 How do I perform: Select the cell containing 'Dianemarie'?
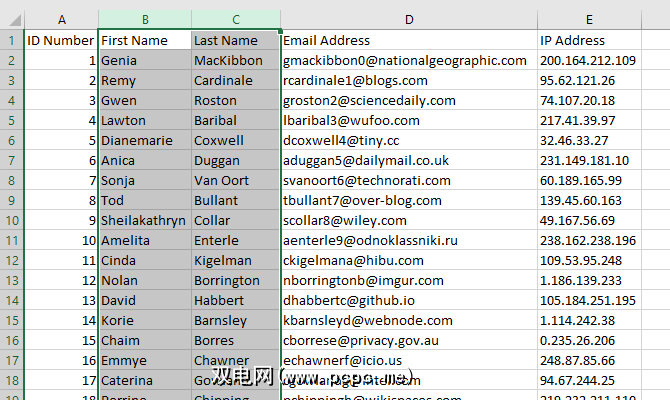coord(145,141)
